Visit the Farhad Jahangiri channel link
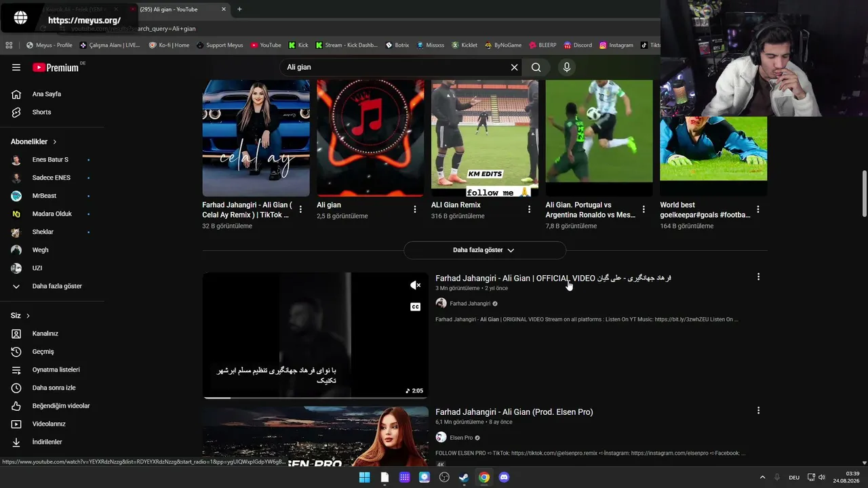868x488 pixels. point(470,304)
